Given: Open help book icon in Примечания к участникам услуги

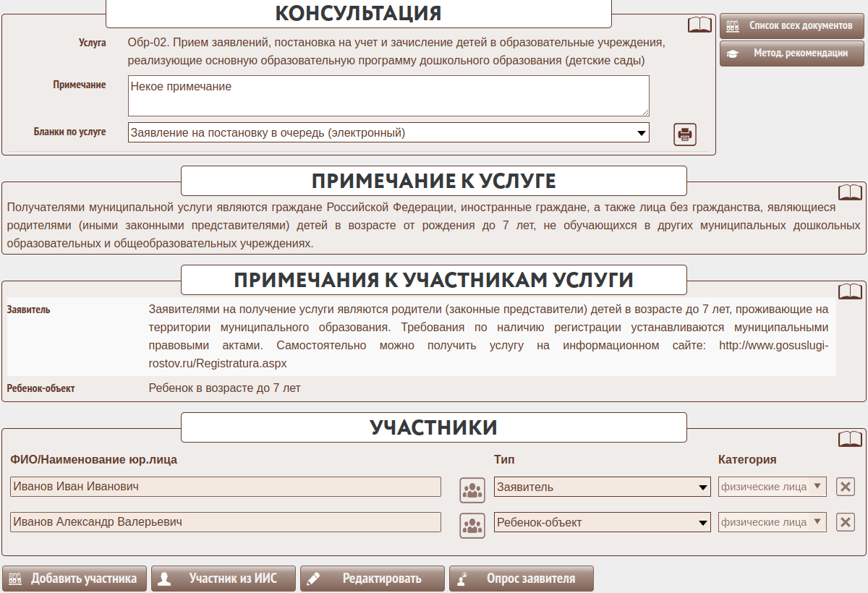Looking at the screenshot, I should [x=850, y=291].
